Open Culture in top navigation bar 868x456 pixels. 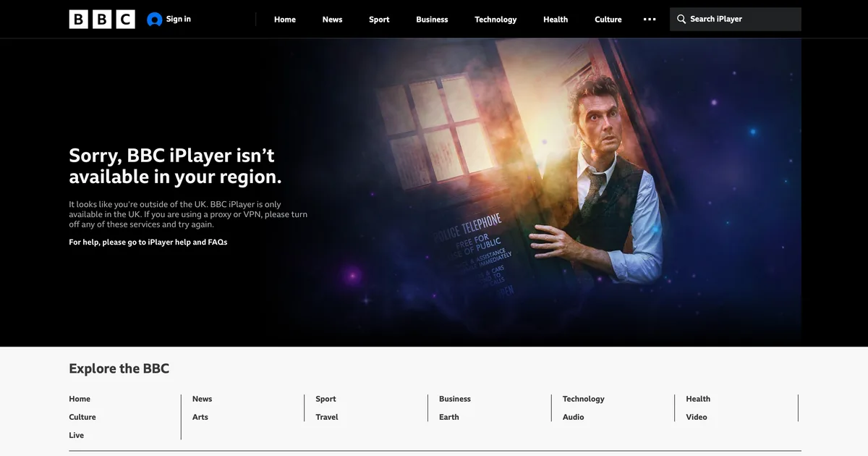click(x=608, y=20)
